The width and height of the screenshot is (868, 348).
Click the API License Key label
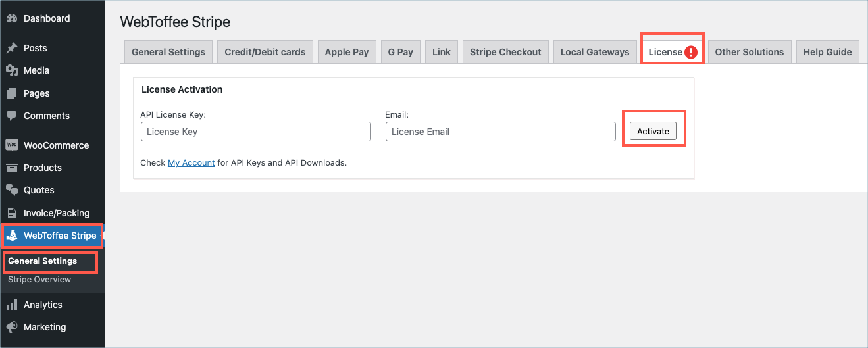pyautogui.click(x=173, y=114)
